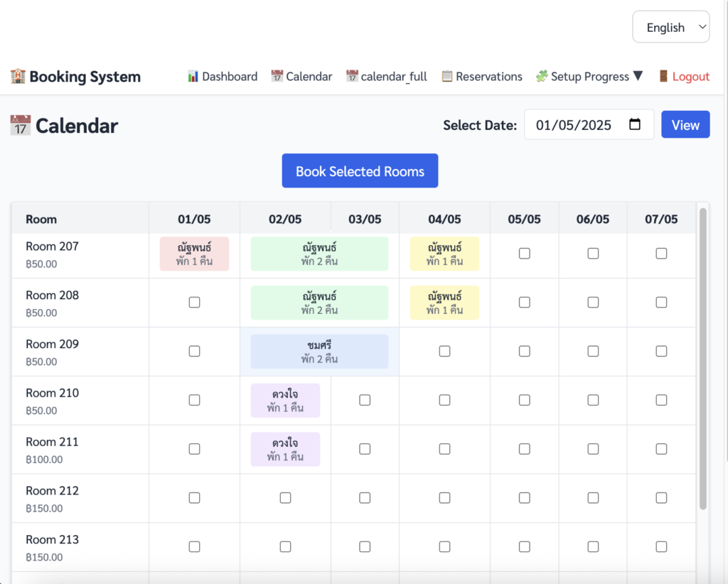Screen dimensions: 728x584
Task: Open the date picker calendar icon
Action: click(x=635, y=124)
